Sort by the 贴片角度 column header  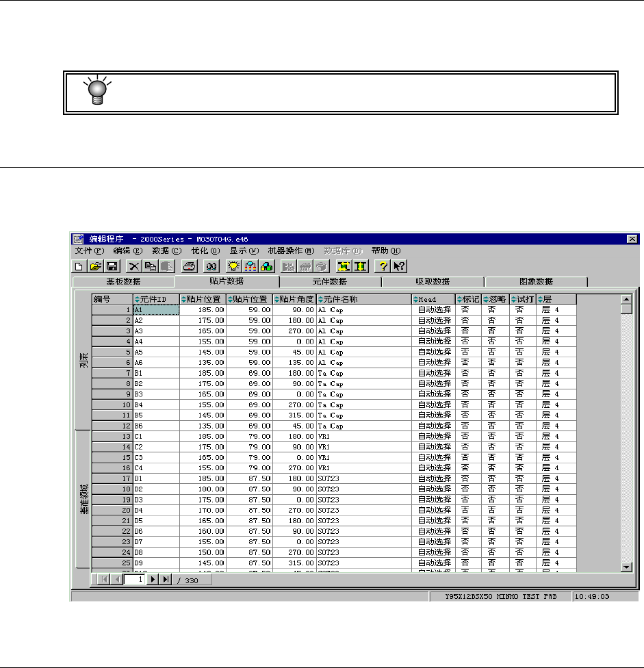(x=295, y=300)
